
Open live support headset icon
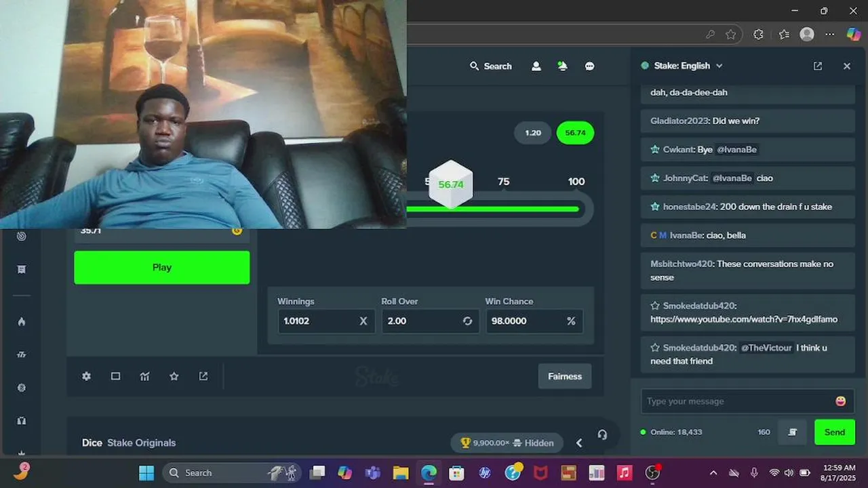tap(602, 434)
